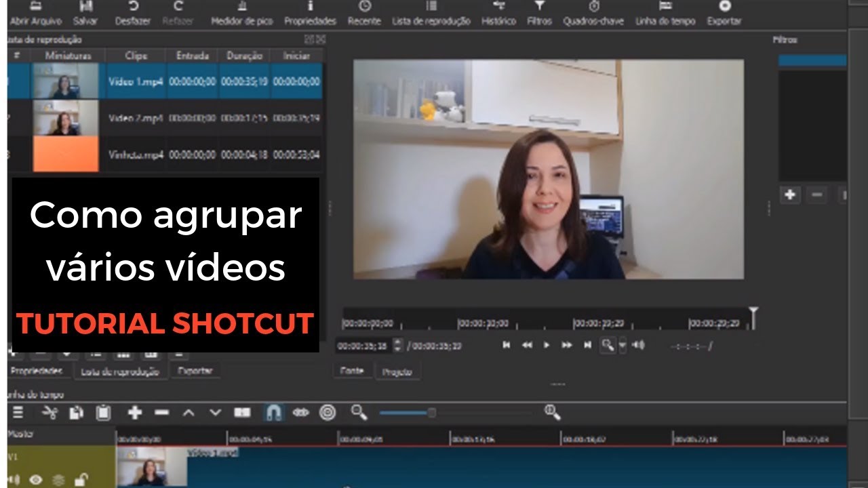Click the lift up-chevron icon
The width and height of the screenshot is (868, 488).
pos(189,412)
